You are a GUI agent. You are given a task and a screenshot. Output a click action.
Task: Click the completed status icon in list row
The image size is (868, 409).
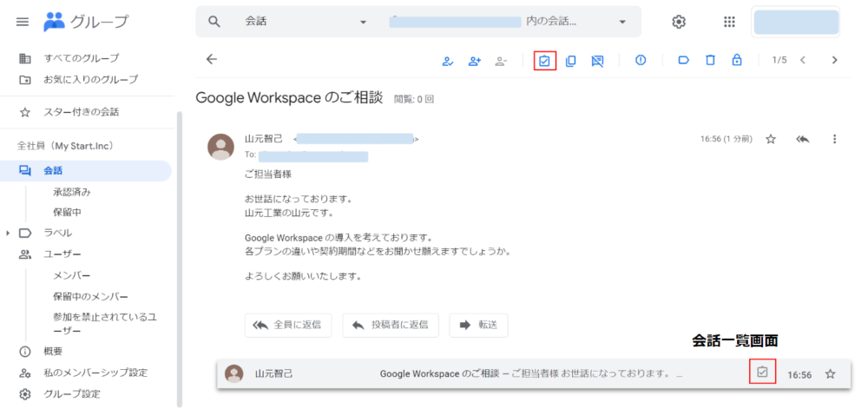pyautogui.click(x=762, y=372)
